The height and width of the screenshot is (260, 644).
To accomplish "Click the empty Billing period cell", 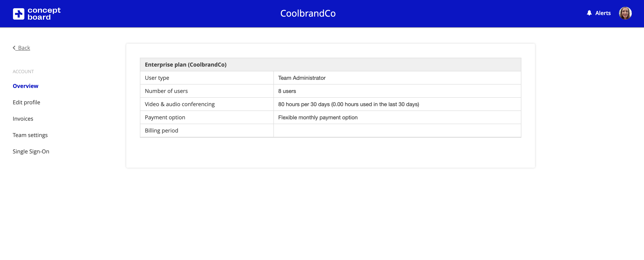I will tap(397, 131).
